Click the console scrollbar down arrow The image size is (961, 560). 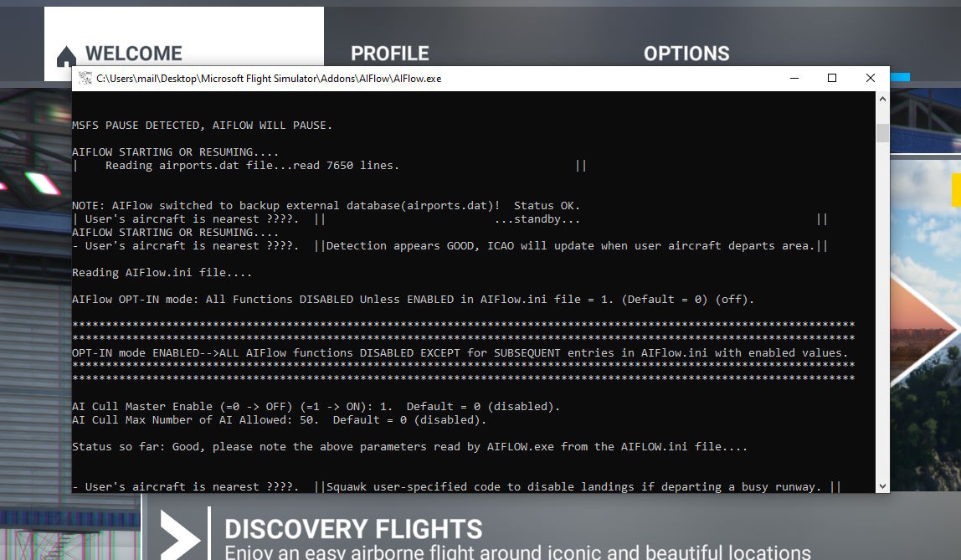pyautogui.click(x=882, y=486)
